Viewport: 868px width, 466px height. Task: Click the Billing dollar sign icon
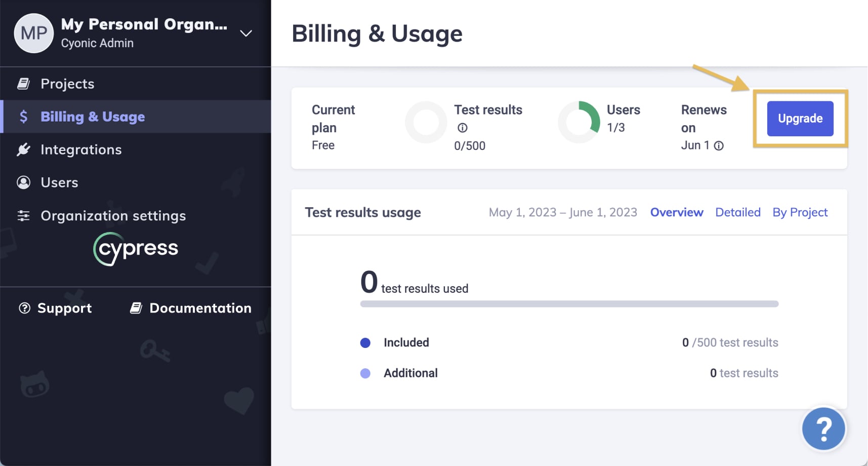click(23, 116)
